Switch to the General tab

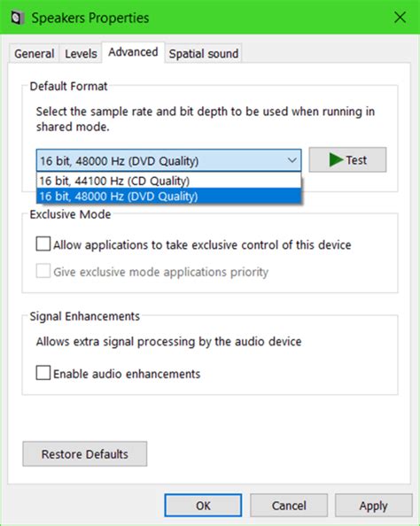pyautogui.click(x=35, y=53)
